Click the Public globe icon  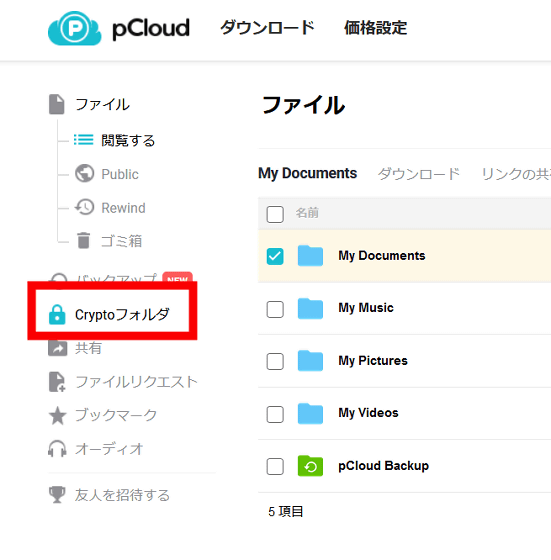click(x=85, y=174)
